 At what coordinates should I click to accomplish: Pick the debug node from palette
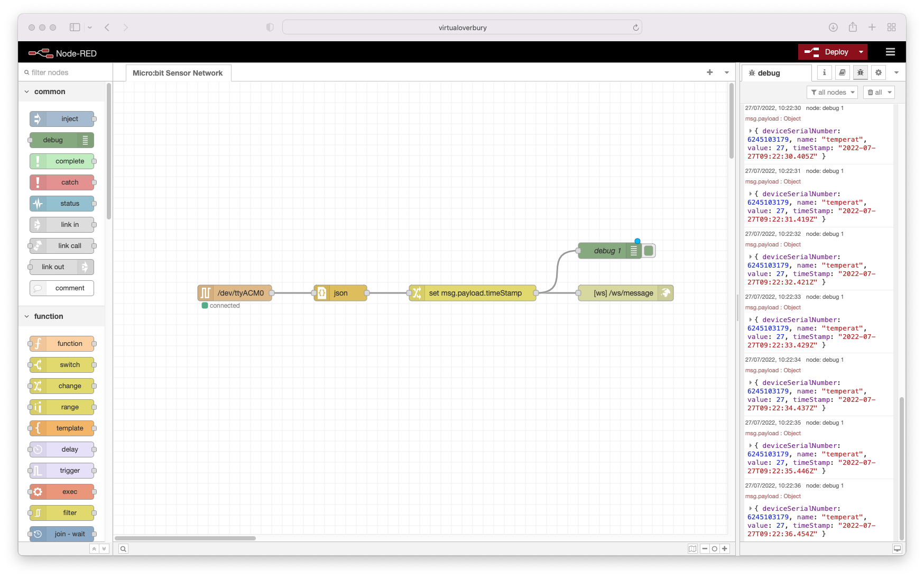pos(62,140)
